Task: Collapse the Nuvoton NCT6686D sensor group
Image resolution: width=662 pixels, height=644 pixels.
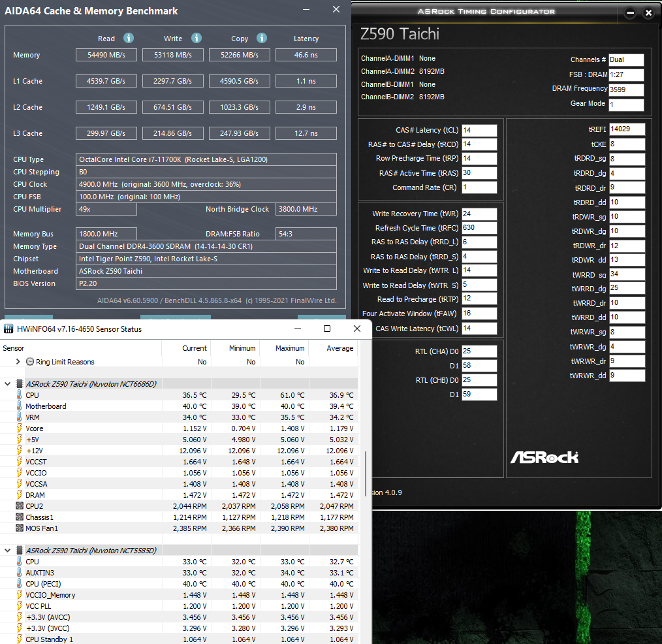Action: (8, 384)
